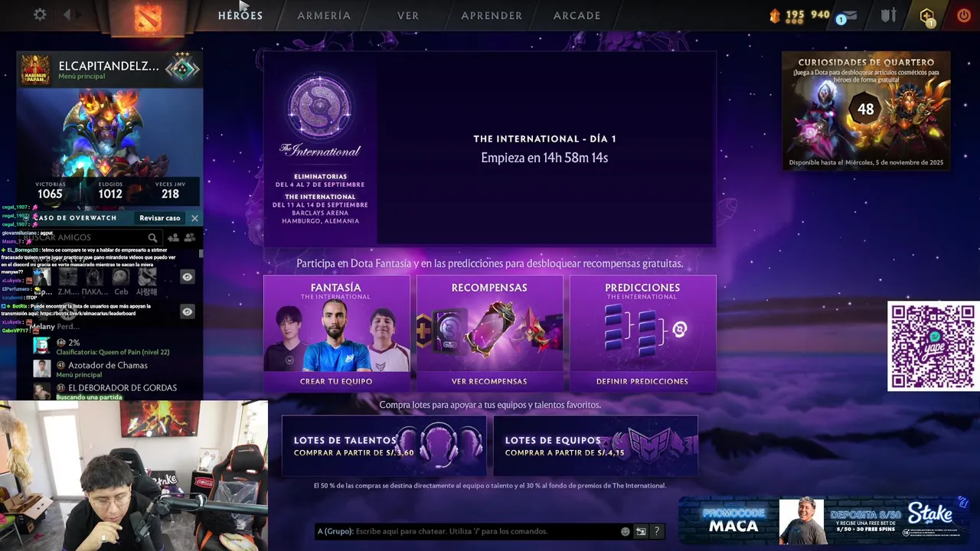Open the Dota Plus hexagon icon

click(x=927, y=16)
